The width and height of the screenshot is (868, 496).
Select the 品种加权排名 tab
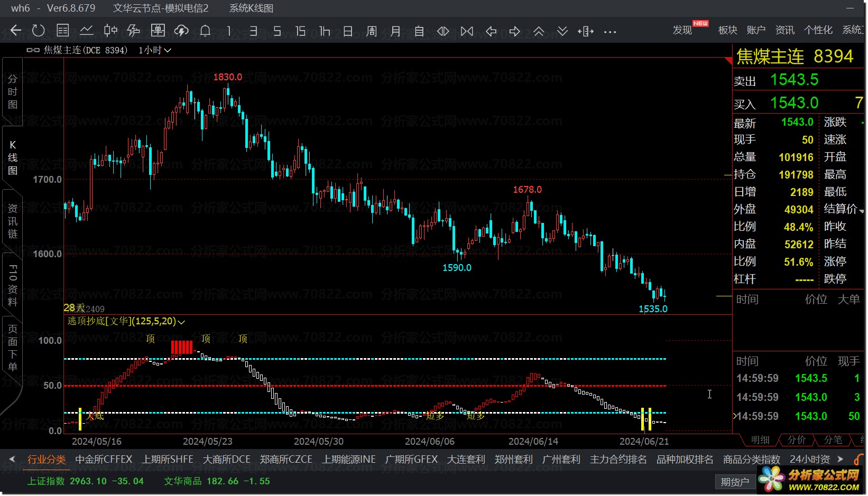[685, 460]
